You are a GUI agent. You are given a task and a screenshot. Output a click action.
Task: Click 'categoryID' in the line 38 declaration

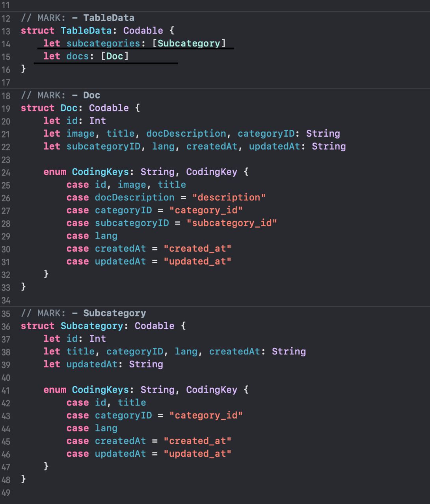[135, 351]
